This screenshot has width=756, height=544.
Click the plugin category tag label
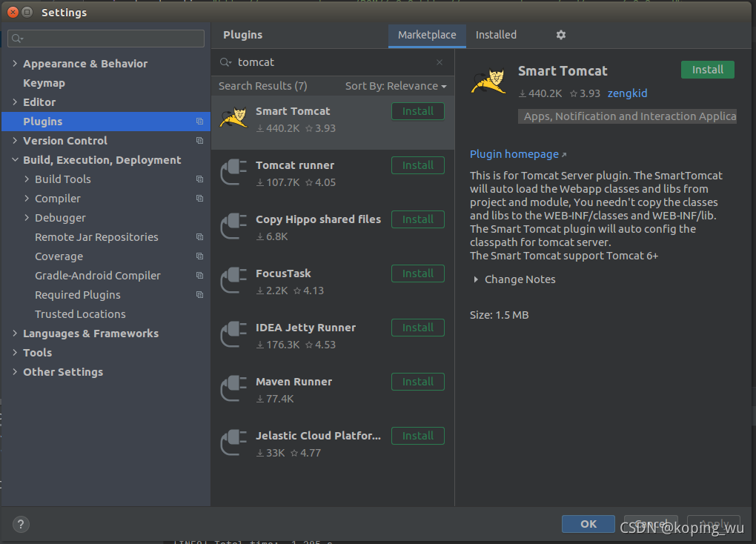coord(627,116)
